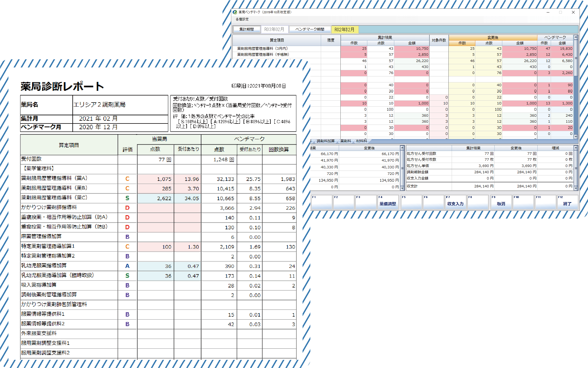Click pharmacy name エリシア２調剤薬局 in report
The height and width of the screenshot is (368, 588).
[x=99, y=105]
